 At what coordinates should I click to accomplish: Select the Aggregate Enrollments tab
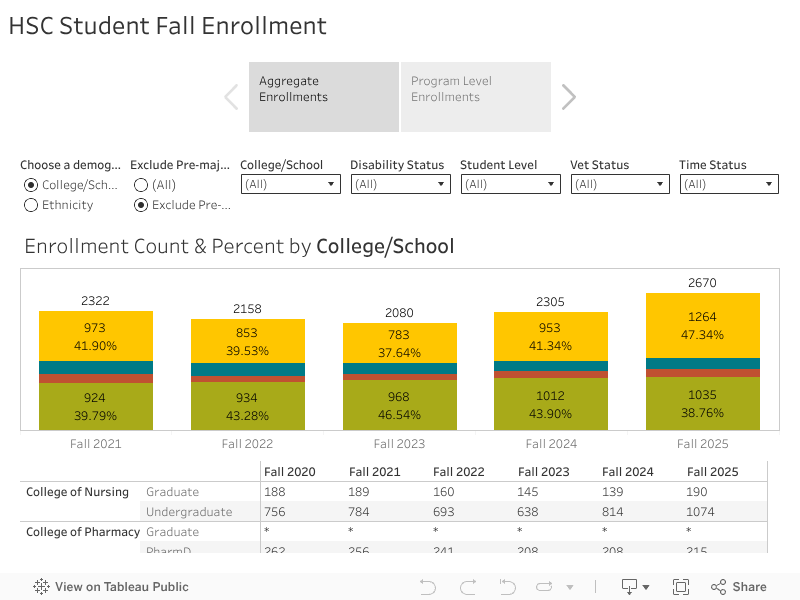click(323, 96)
